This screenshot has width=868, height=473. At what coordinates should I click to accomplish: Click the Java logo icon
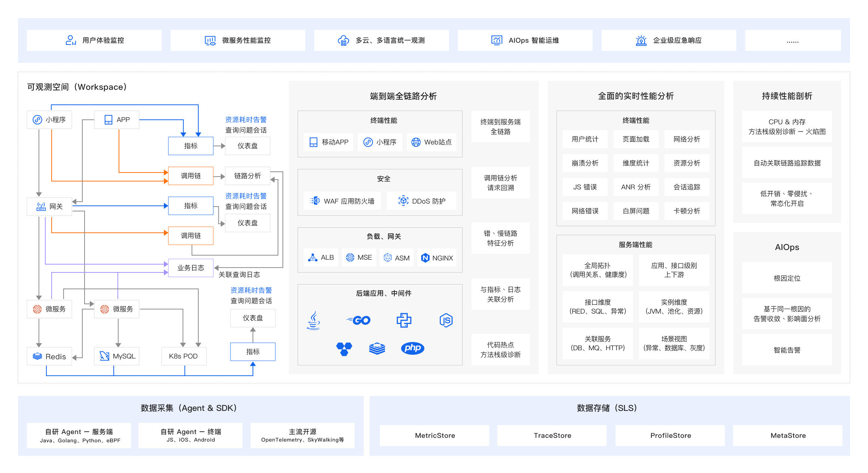click(314, 320)
